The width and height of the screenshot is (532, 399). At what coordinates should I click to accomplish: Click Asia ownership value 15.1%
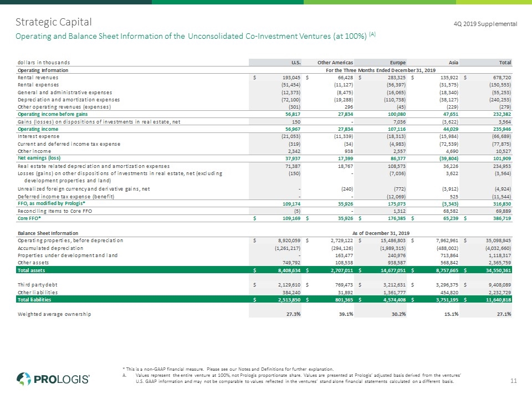(x=451, y=314)
